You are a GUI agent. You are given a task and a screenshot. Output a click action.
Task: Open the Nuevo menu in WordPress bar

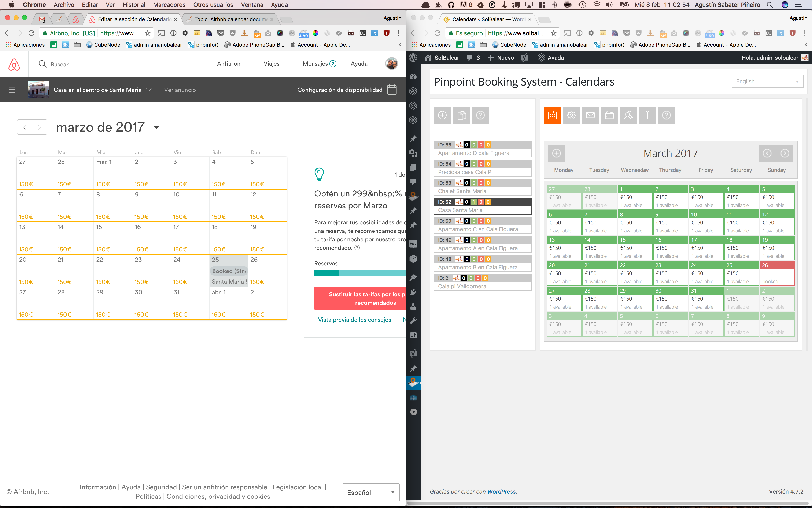[x=501, y=57]
